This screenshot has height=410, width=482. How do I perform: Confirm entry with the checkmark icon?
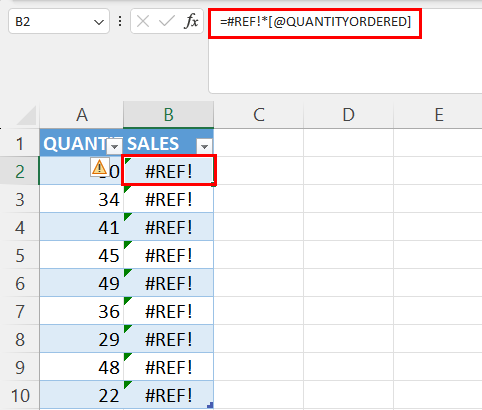(167, 22)
